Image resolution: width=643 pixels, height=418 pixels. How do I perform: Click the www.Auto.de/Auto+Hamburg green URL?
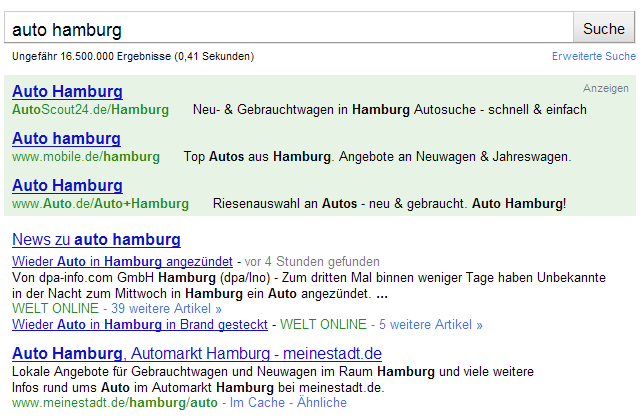tap(100, 204)
